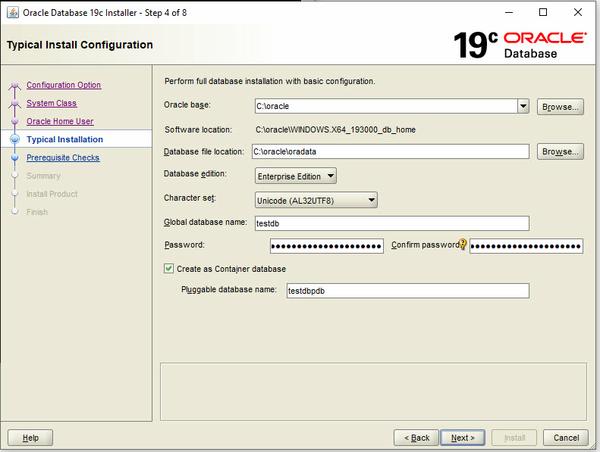This screenshot has height=452, width=600.
Task: Open the Oracle base dropdown arrow
Action: [523, 105]
